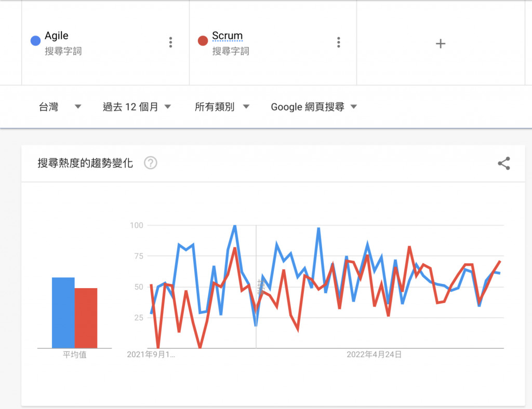Click the 搜尋字詞 label under Scrum
The image size is (532, 409).
pyautogui.click(x=231, y=51)
